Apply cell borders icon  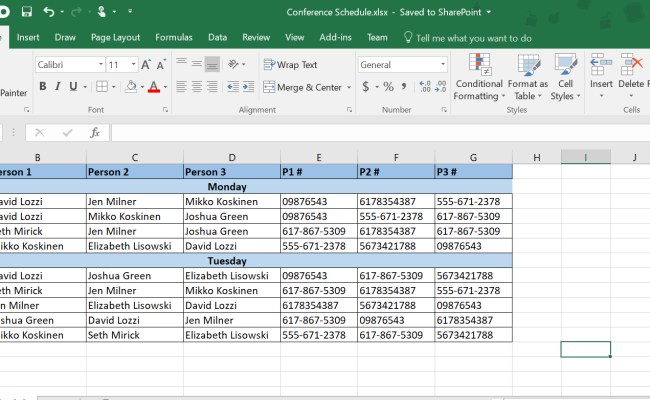(x=102, y=86)
